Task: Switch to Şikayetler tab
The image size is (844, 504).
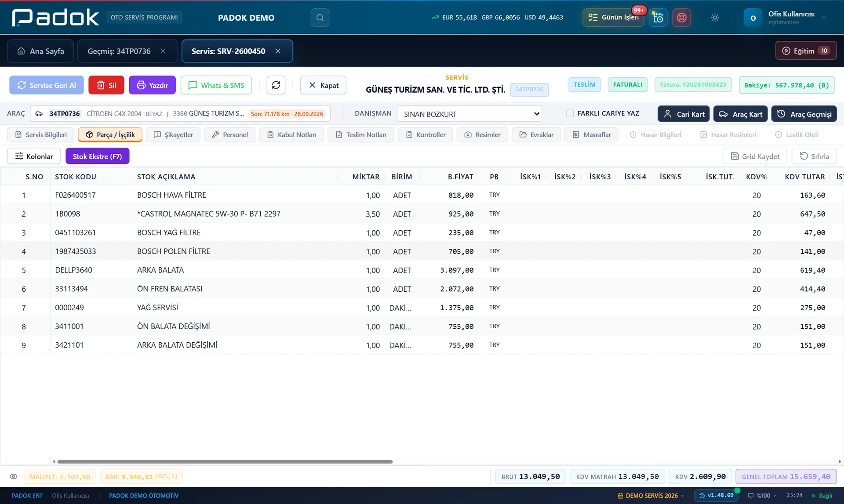Action: tap(173, 134)
